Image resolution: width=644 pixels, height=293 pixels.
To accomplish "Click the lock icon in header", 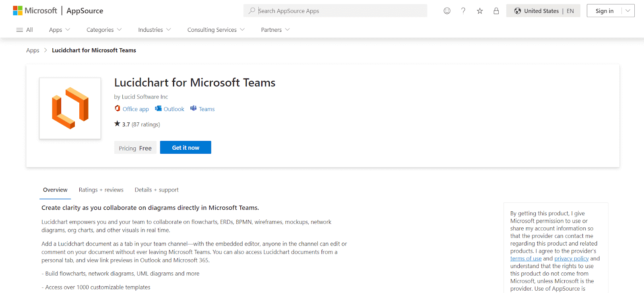I will [x=496, y=11].
